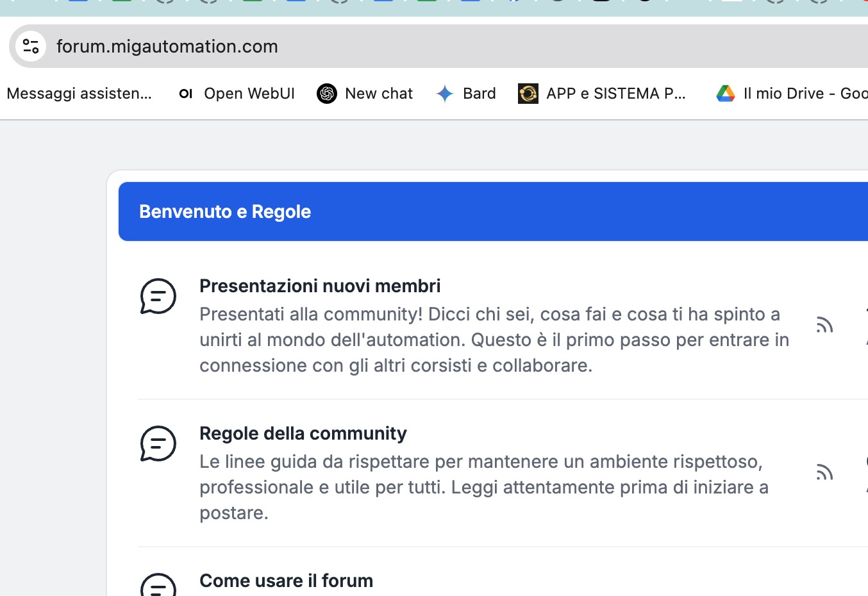Screen dimensions: 868x596
Task: Click the site information icon in address bar
Action: pyautogui.click(x=30, y=46)
